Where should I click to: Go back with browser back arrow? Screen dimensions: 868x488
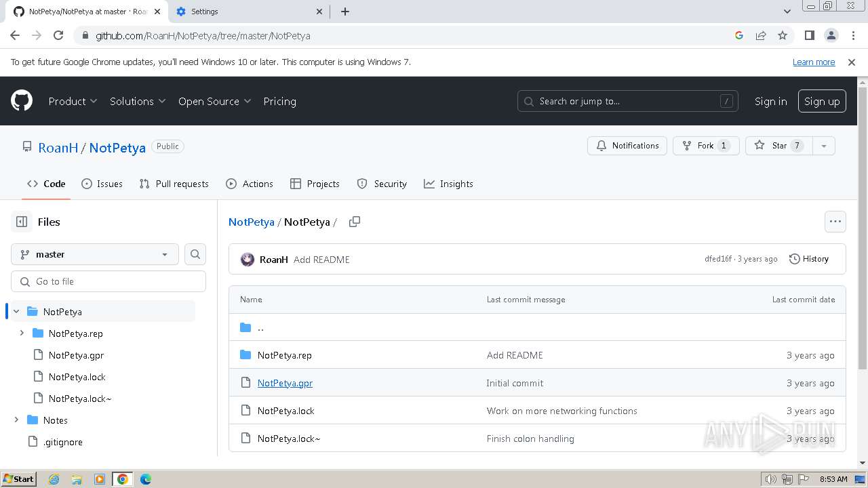15,35
